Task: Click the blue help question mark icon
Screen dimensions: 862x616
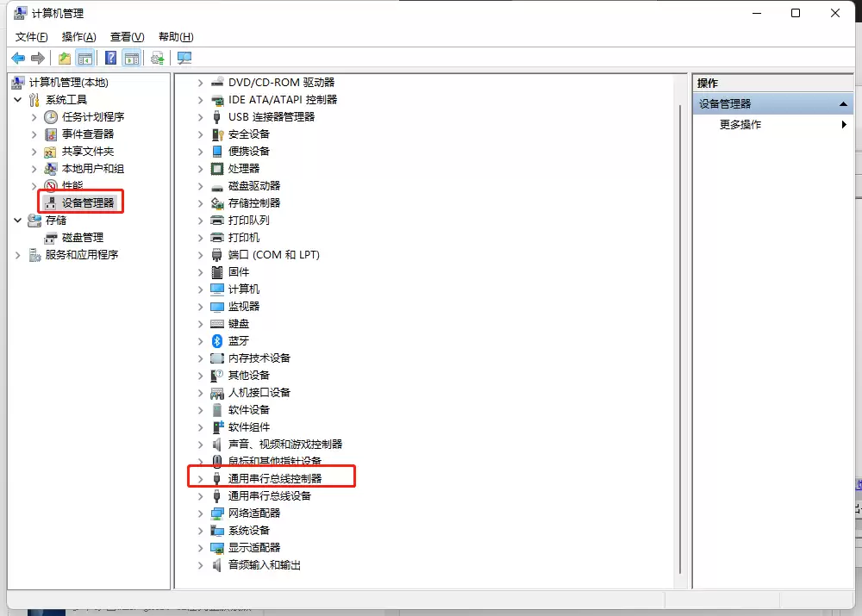Action: click(x=110, y=58)
